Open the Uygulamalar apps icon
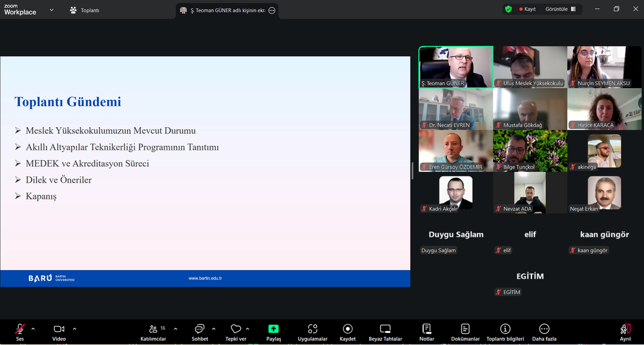644x345 pixels. coord(313,330)
